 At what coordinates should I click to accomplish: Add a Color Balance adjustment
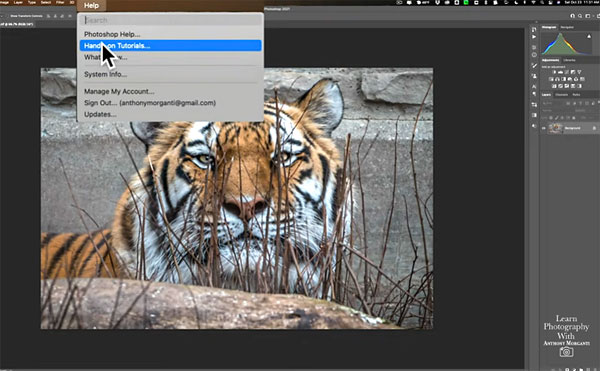coord(558,79)
